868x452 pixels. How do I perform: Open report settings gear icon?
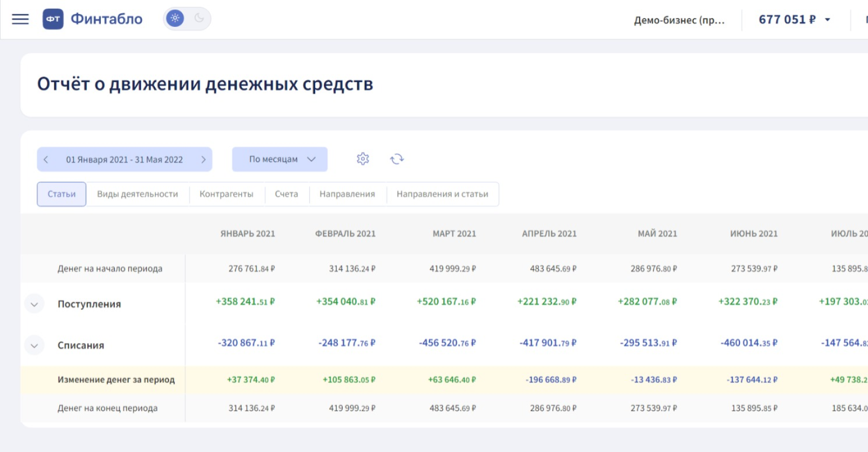pyautogui.click(x=363, y=159)
